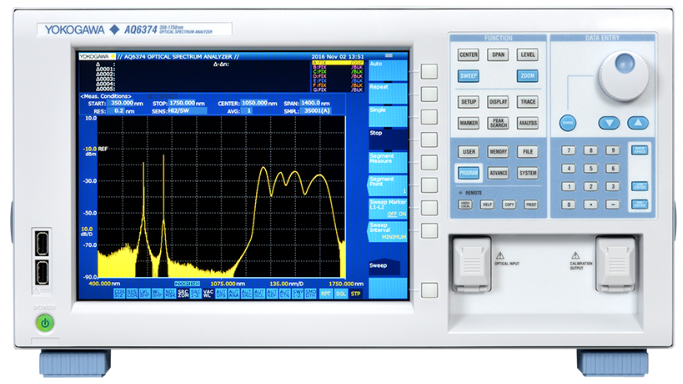Expand the Segment Point softkey
The image size is (683, 384).
point(388,185)
